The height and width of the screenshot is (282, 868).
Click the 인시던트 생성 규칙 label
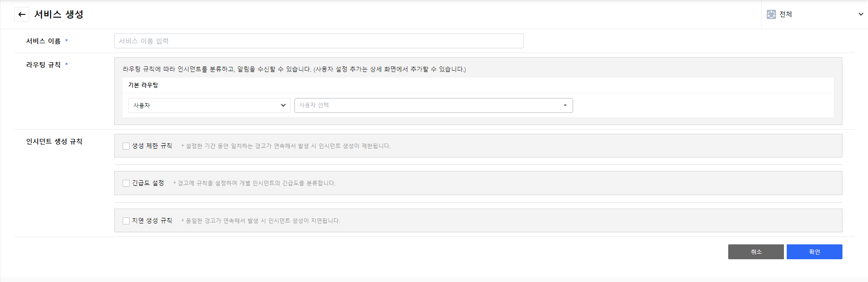54,141
